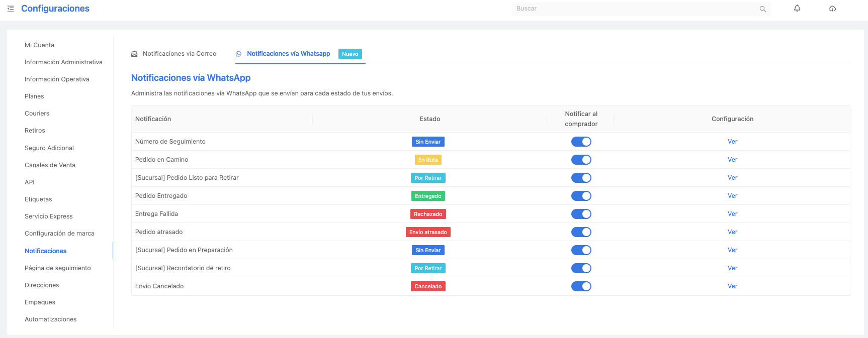868x338 pixels.
Task: Toggle buyer notification for Pedido Entregado
Action: [x=581, y=196]
